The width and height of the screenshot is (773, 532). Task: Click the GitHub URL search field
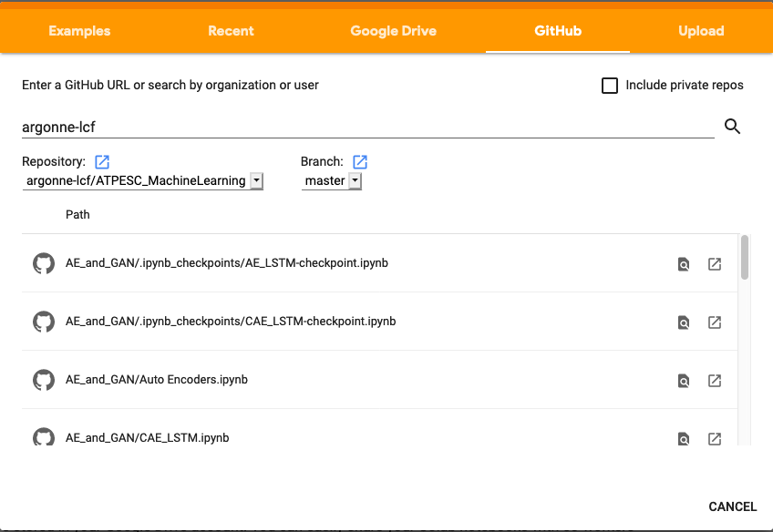coord(367,128)
